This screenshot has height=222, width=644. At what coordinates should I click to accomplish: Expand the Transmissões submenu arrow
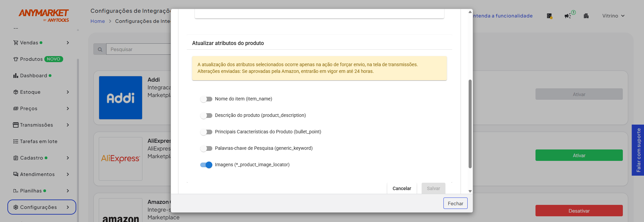coord(68,125)
